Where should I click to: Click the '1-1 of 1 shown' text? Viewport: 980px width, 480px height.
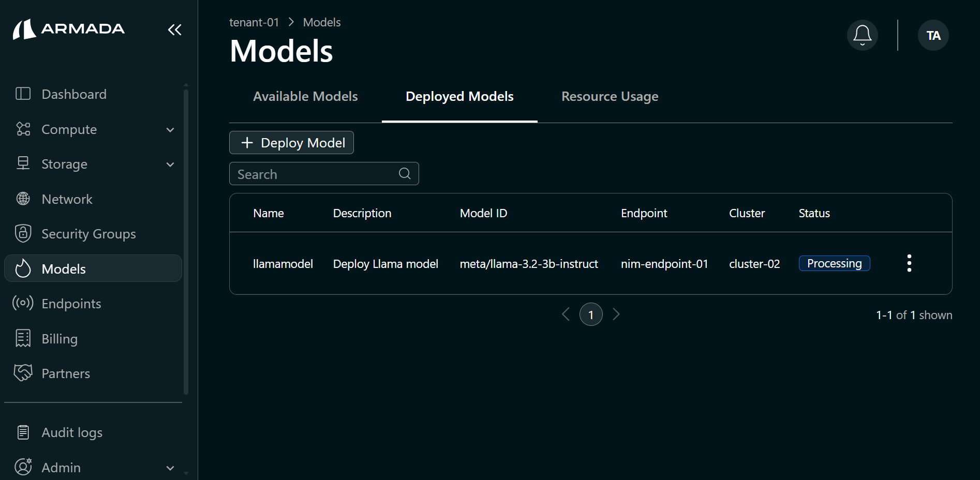[914, 315]
